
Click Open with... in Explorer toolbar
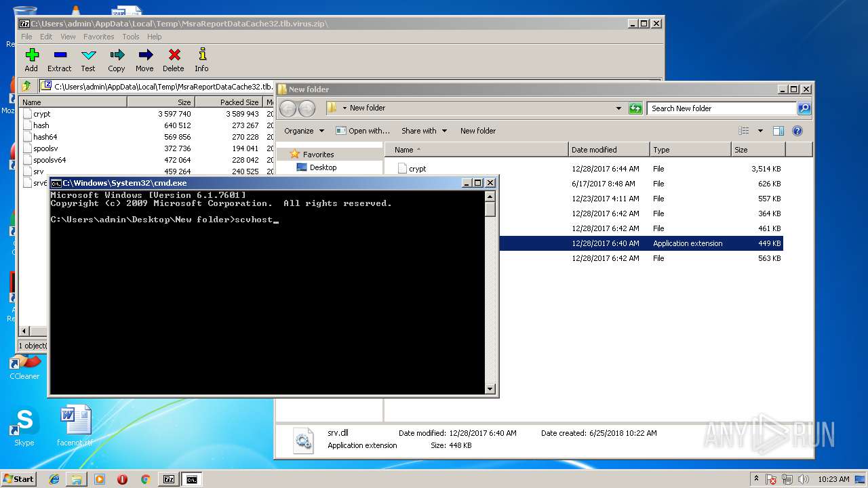point(363,131)
